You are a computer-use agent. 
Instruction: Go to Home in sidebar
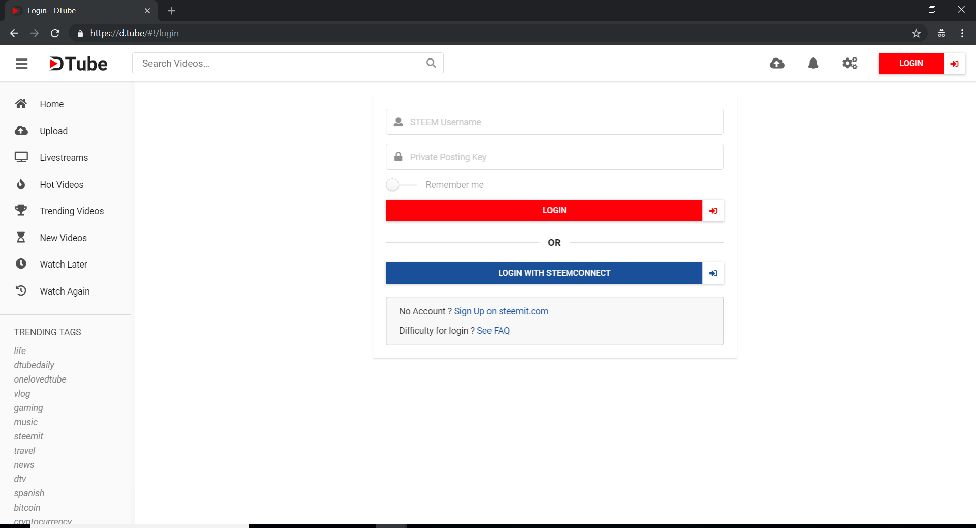click(52, 104)
